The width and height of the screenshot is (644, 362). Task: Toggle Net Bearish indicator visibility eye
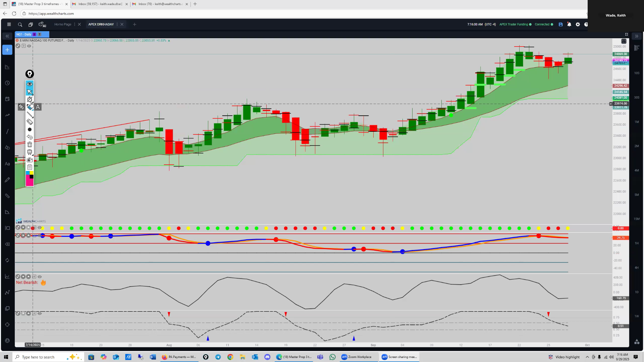click(x=40, y=277)
